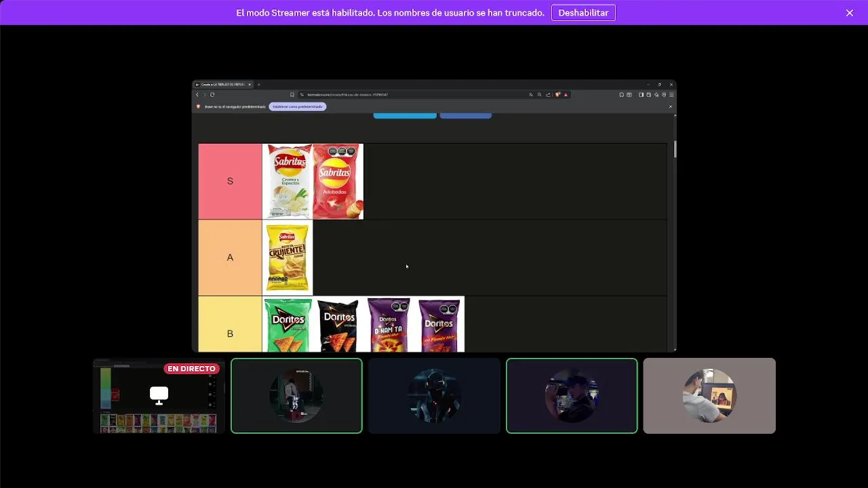Image resolution: width=868 pixels, height=488 pixels.
Task: Select the purple Doritos Flamin Hot bag
Action: pos(439,325)
